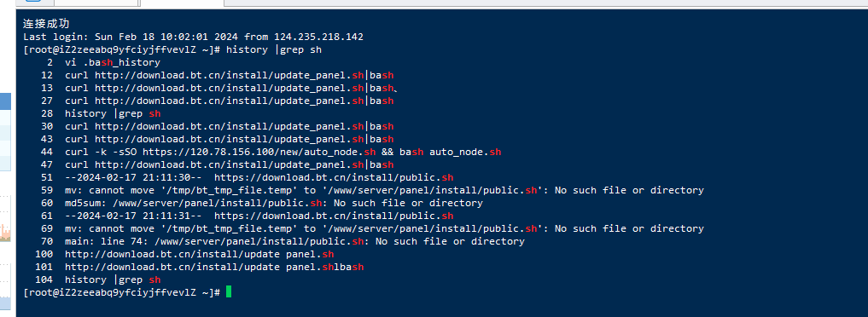The height and width of the screenshot is (317, 868).
Task: Click the partially visible blue icon at top-left
Action: pyautogui.click(x=33, y=1)
